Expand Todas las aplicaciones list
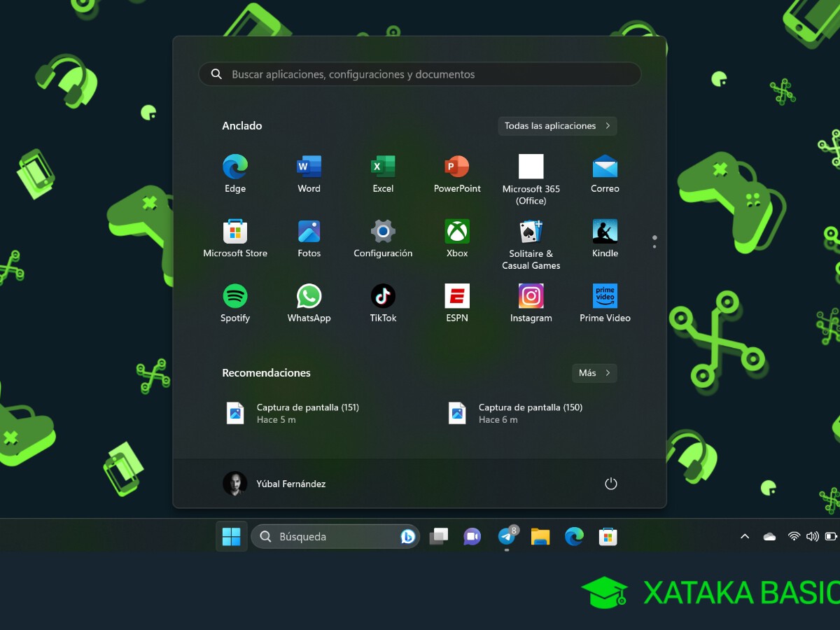This screenshot has height=630, width=840. point(557,126)
